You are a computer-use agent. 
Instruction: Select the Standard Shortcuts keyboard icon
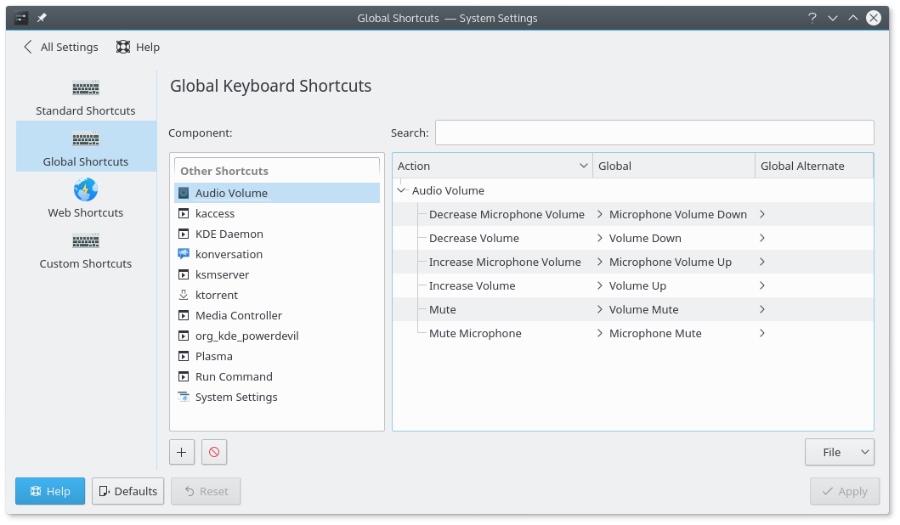coord(85,88)
